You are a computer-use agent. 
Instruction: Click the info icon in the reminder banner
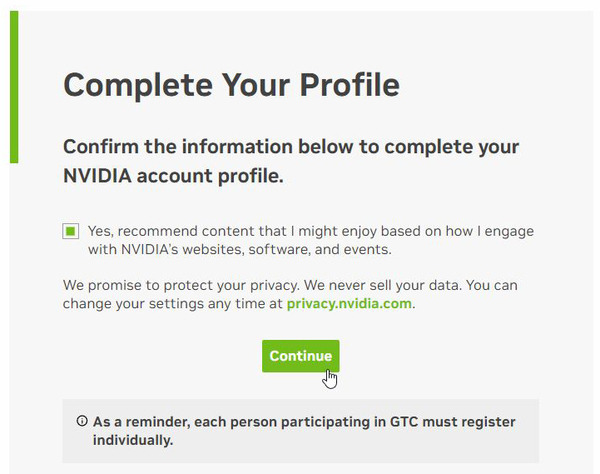tap(82, 422)
